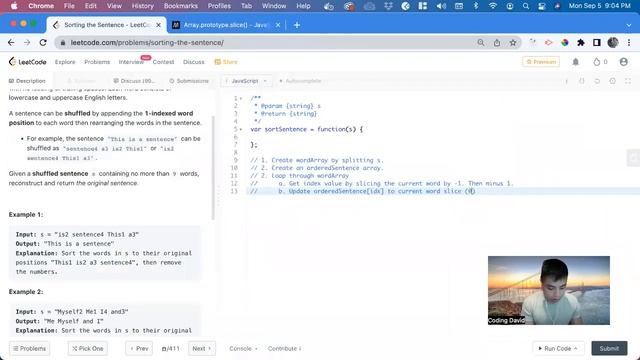Image resolution: width=640 pixels, height=360 pixels.
Task: Open Discuss in LeetCode top nav
Action: coord(193,62)
